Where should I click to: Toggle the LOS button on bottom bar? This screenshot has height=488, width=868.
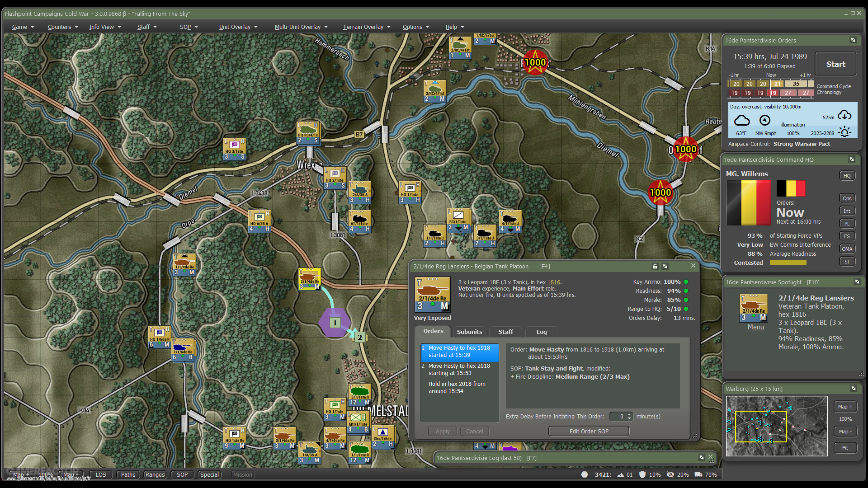pyautogui.click(x=101, y=474)
